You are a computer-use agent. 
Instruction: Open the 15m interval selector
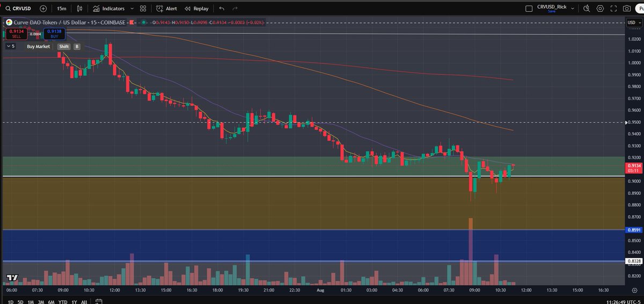click(x=62, y=9)
